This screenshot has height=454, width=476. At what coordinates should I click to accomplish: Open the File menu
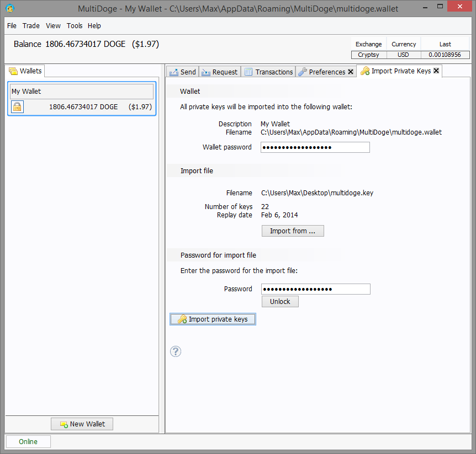[x=12, y=26]
